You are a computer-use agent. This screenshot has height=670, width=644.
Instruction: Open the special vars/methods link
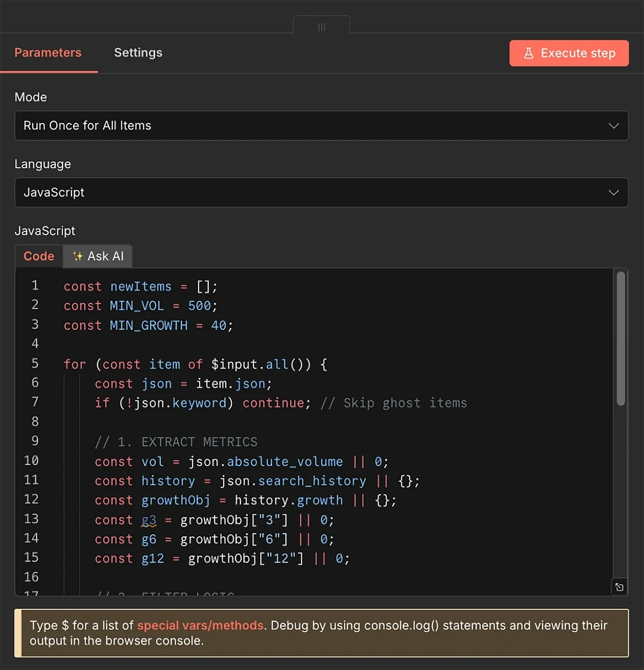[x=201, y=625]
